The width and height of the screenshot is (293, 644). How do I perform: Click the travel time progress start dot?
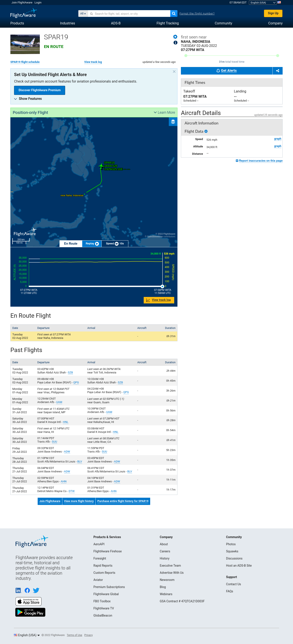(186, 56)
